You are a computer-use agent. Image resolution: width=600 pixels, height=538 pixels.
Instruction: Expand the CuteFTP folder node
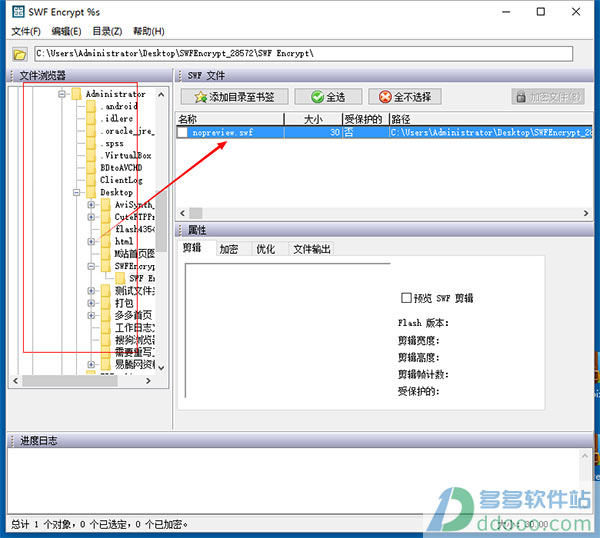pyautogui.click(x=91, y=217)
